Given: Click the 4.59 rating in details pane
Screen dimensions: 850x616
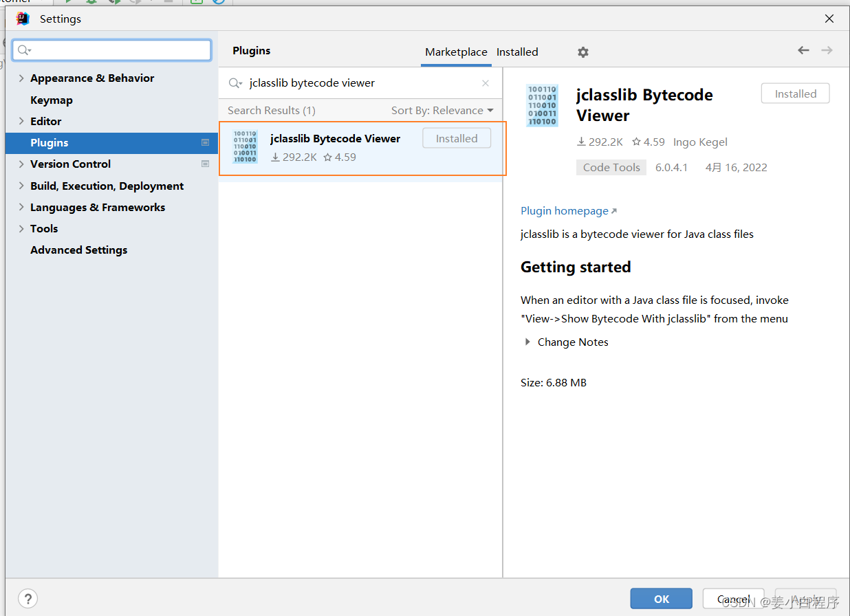Looking at the screenshot, I should point(648,142).
